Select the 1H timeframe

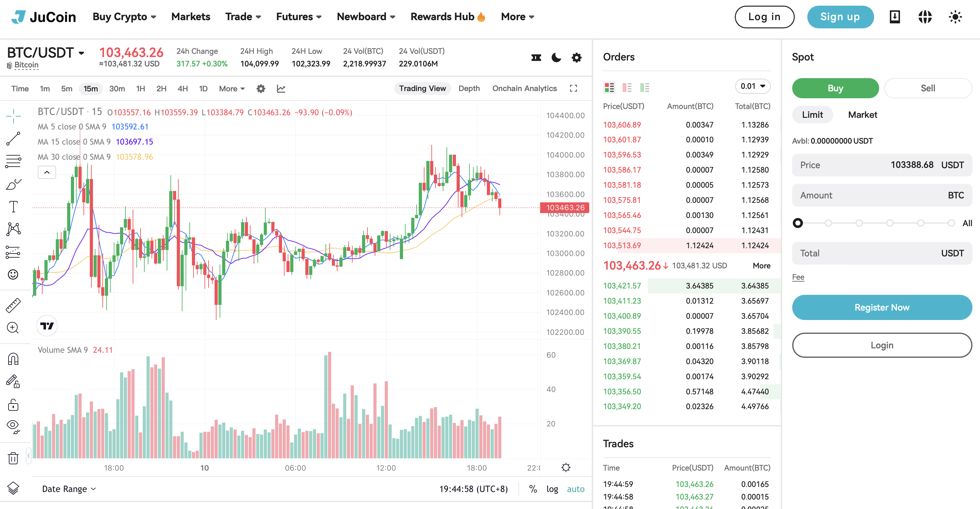pos(140,89)
